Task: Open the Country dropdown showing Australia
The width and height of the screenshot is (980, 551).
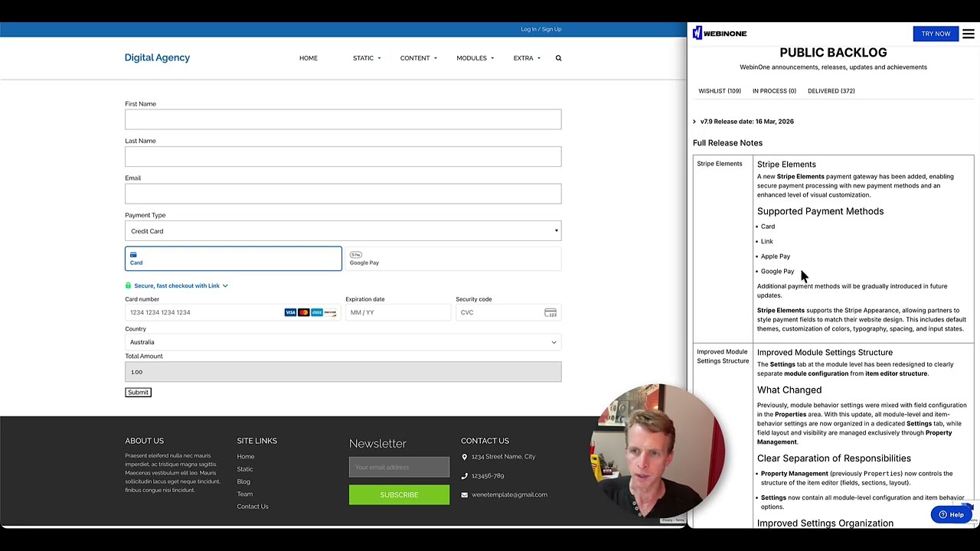Action: click(x=343, y=342)
